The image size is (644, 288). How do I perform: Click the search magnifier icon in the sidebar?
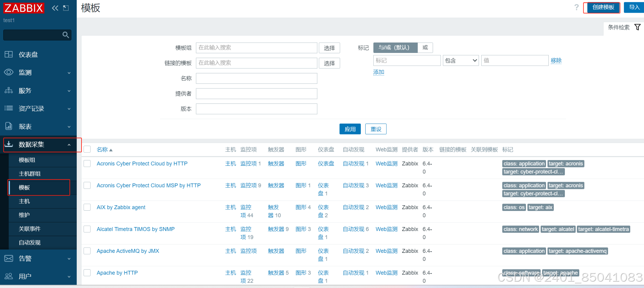66,34
